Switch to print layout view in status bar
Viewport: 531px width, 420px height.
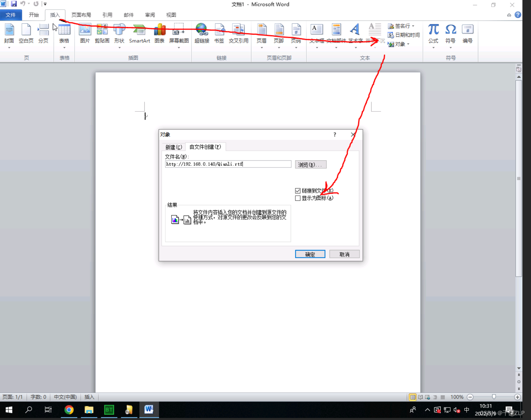click(413, 397)
